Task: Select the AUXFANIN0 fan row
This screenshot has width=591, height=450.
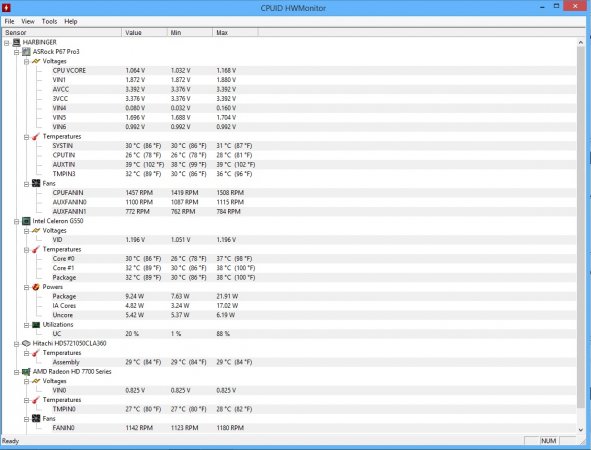Action: point(289,202)
